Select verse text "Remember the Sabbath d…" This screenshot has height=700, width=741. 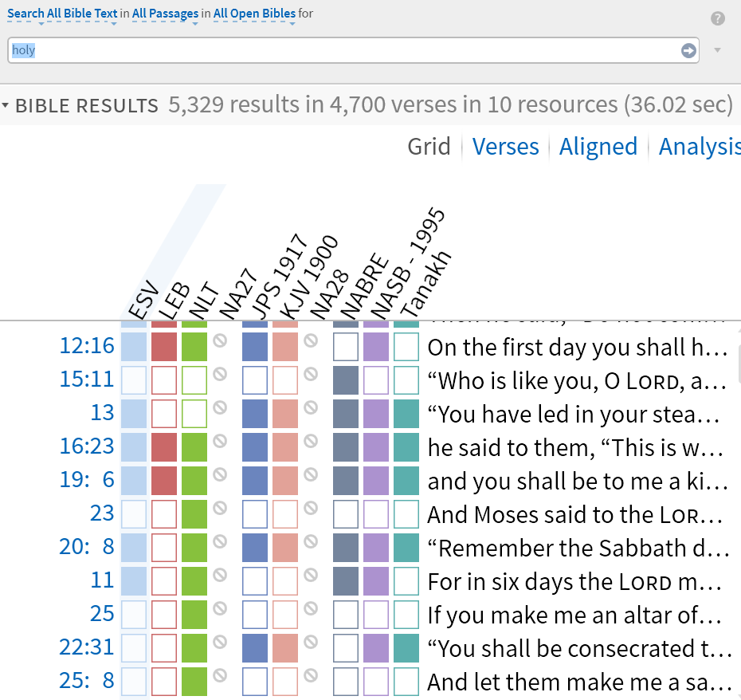[578, 549]
